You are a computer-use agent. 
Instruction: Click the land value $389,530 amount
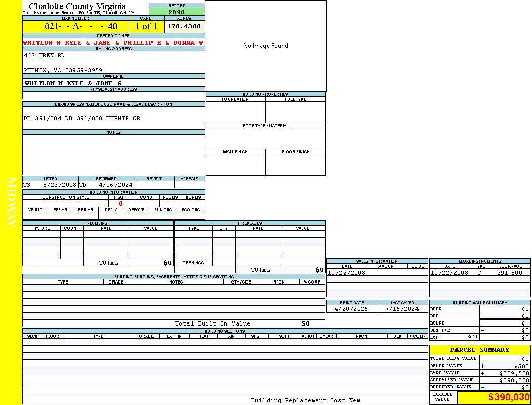(x=514, y=373)
